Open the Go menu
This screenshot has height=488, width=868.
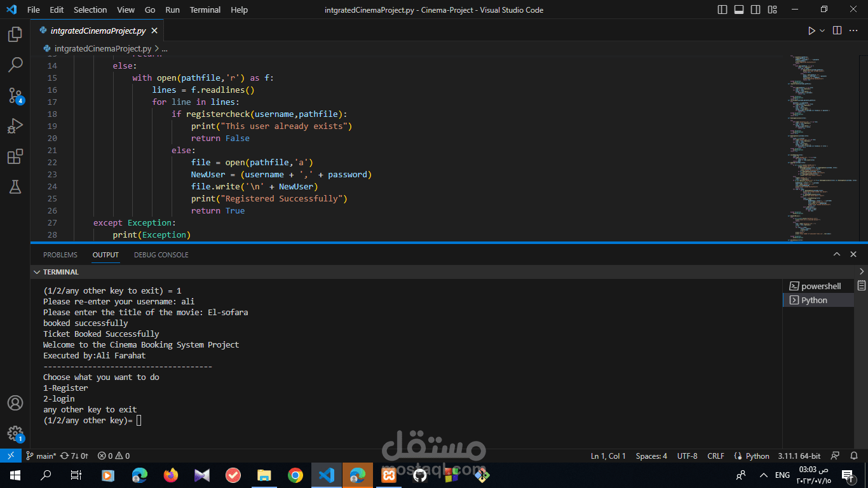(x=150, y=10)
